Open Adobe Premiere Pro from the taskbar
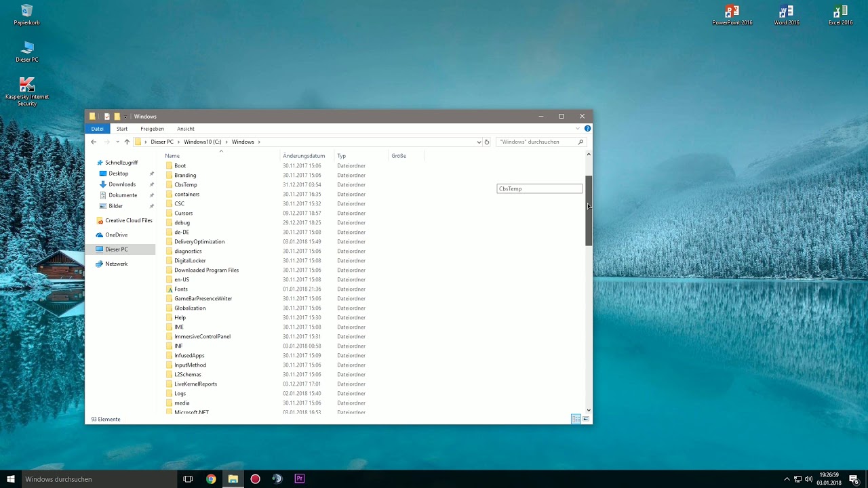Image resolution: width=868 pixels, height=488 pixels. 299,479
